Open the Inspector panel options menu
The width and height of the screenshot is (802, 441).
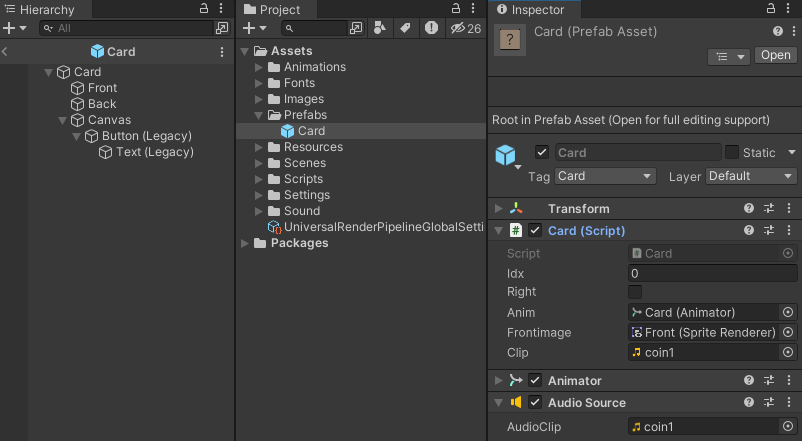788,8
